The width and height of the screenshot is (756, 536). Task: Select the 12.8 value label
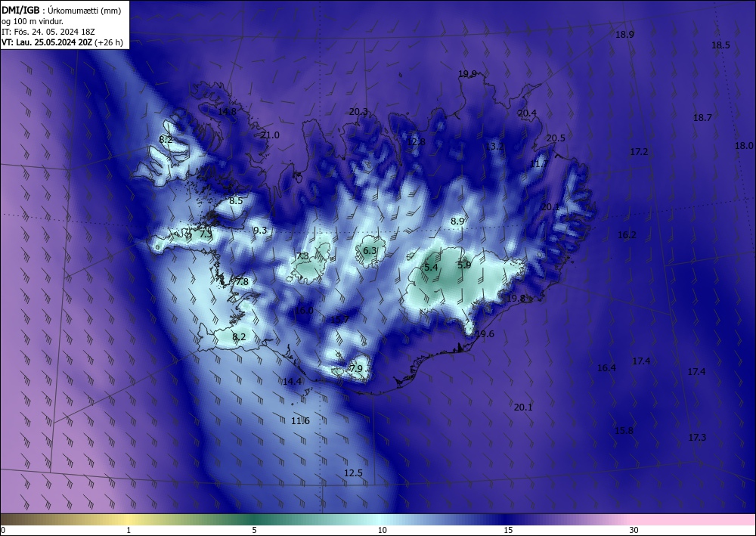[x=416, y=141]
